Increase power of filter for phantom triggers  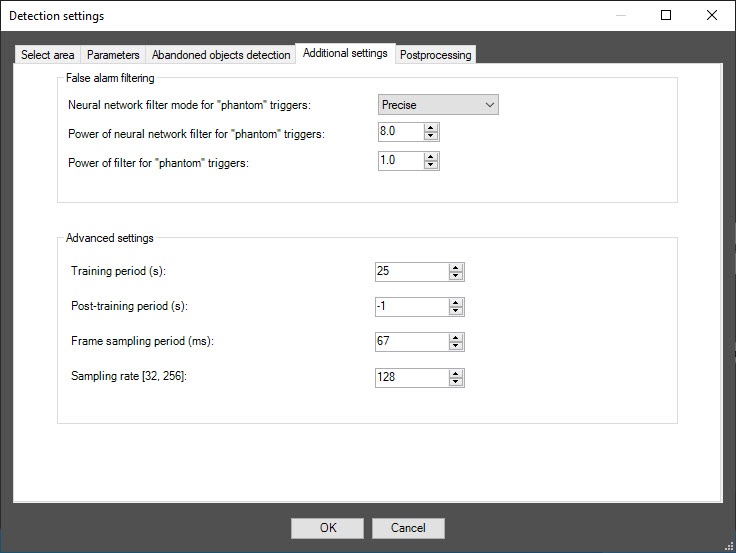[431, 157]
